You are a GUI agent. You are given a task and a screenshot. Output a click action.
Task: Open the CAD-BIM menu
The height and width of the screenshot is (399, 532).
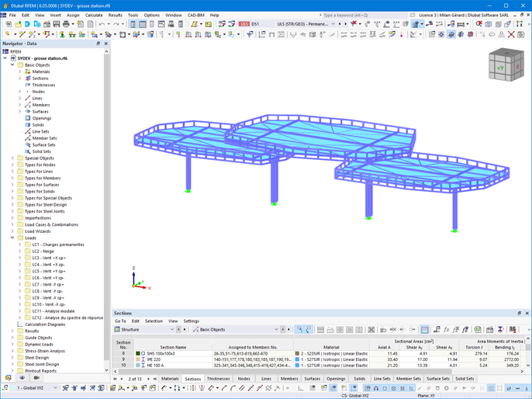point(195,16)
